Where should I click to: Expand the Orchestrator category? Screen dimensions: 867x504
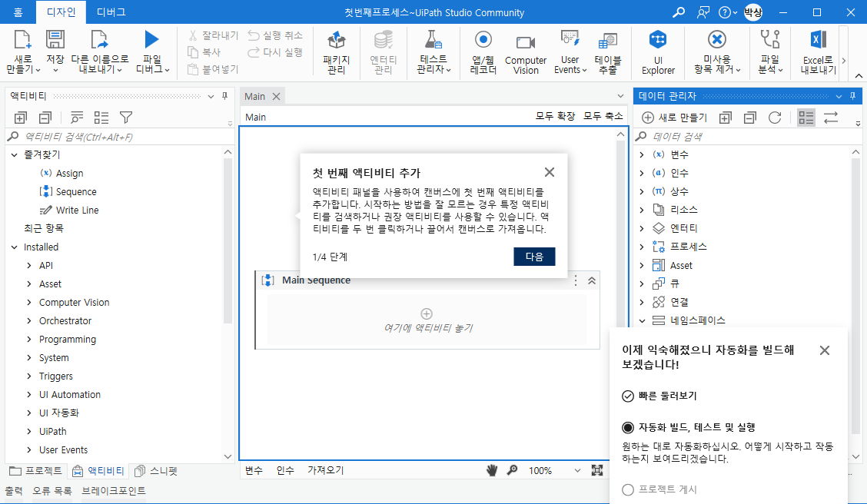click(29, 321)
